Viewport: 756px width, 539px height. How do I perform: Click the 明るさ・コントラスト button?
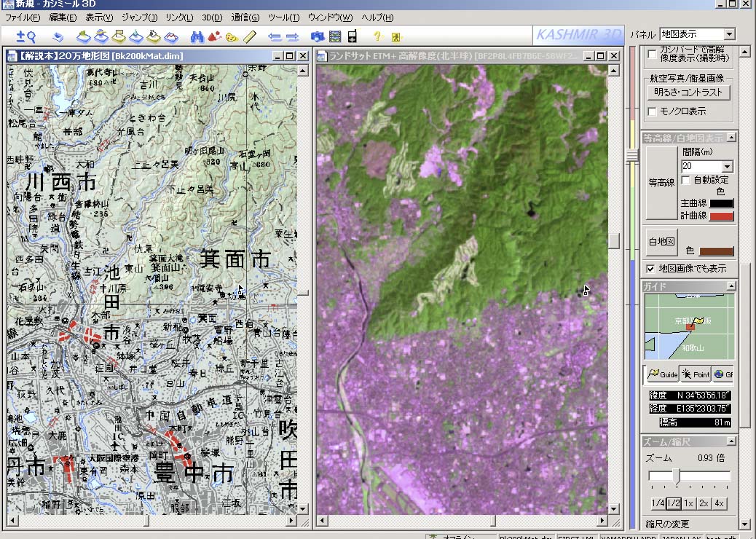tap(688, 92)
